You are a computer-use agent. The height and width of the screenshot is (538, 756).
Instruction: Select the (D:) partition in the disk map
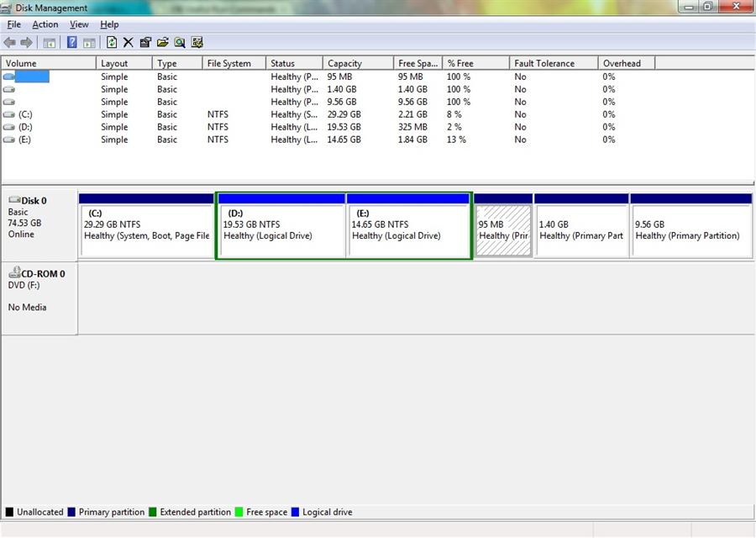(281, 224)
